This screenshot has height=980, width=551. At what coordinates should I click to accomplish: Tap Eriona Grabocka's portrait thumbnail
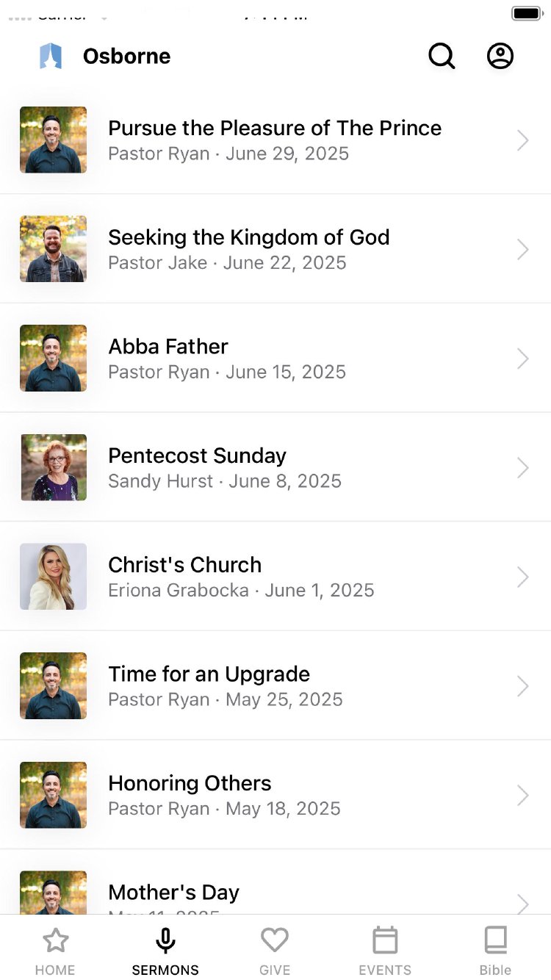click(x=54, y=577)
